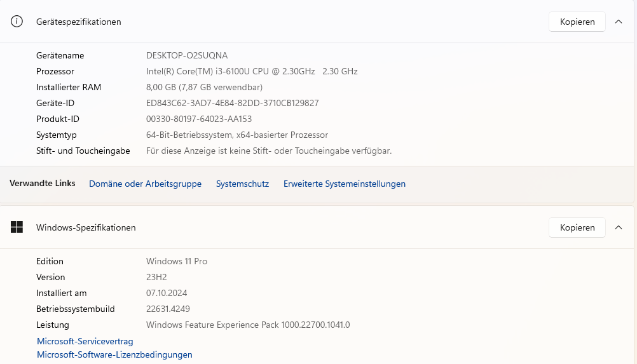Click the Stift- und Toucheingabe value text

pos(269,151)
